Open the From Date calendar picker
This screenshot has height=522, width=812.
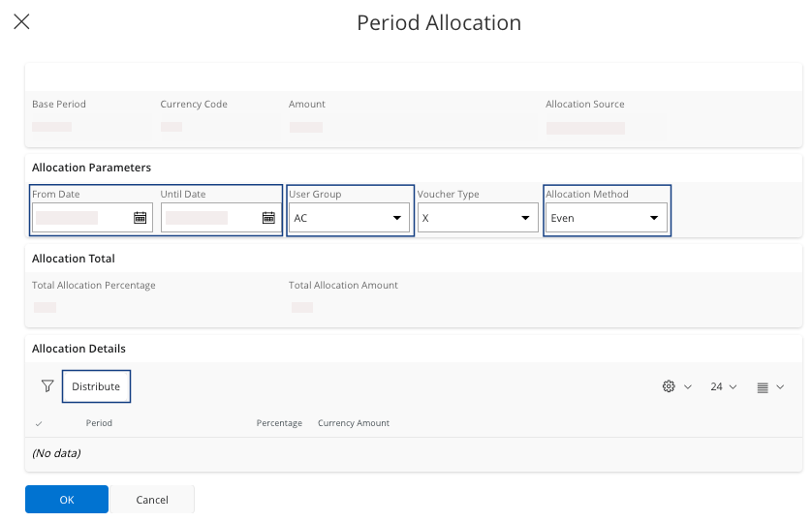[140, 218]
